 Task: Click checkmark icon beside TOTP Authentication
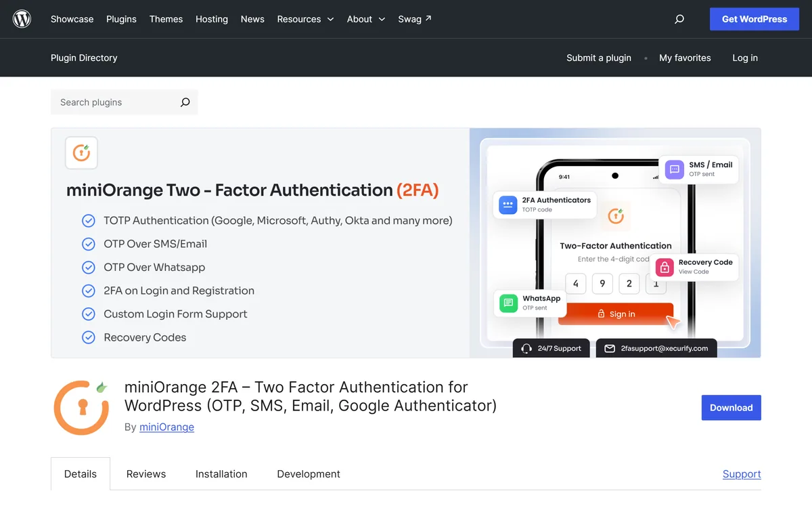tap(89, 220)
